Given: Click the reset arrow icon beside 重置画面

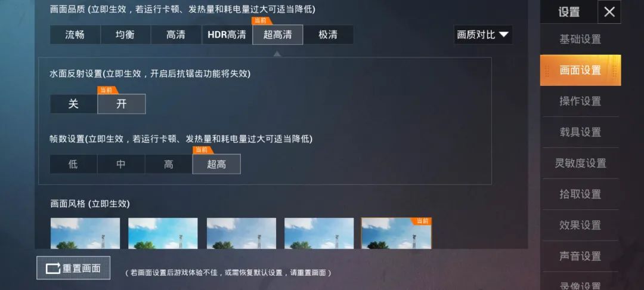Looking at the screenshot, I should (x=53, y=269).
